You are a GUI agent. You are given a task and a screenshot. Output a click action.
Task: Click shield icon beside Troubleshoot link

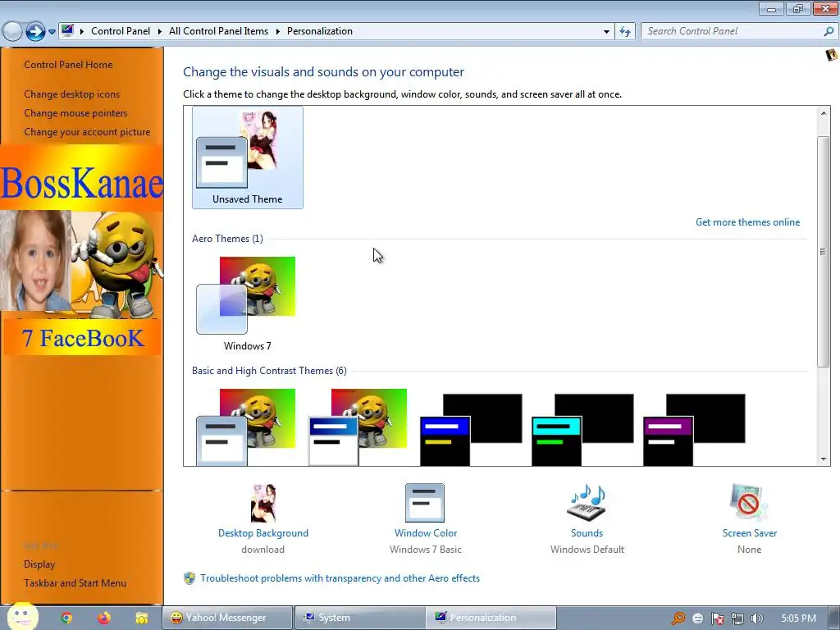[x=189, y=578]
